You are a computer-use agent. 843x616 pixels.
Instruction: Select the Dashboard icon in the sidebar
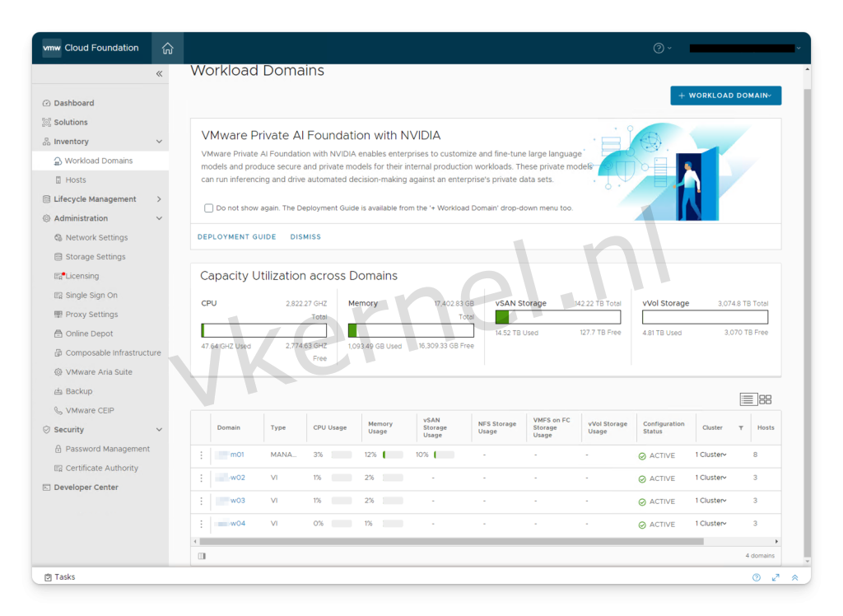[45, 102]
